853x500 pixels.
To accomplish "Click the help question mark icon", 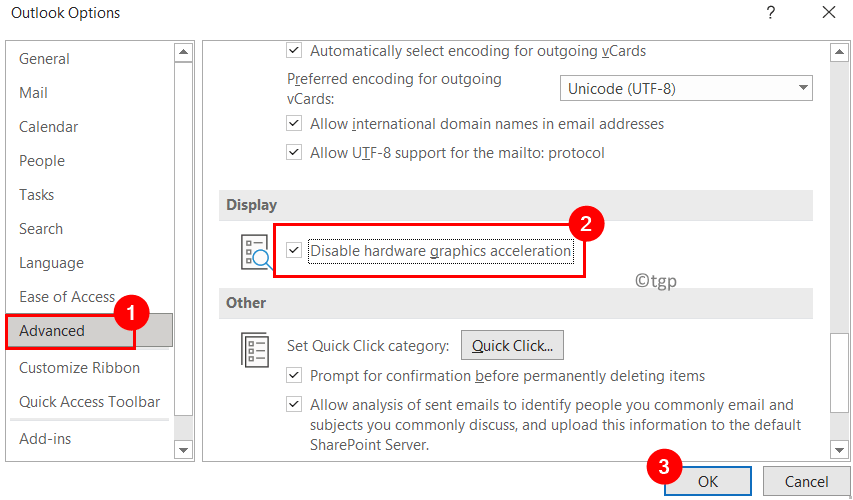I will click(770, 13).
